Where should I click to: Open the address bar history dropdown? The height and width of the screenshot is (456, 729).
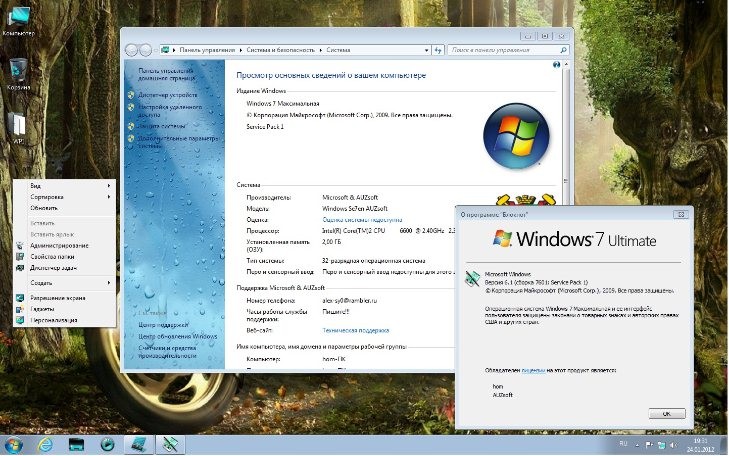point(426,50)
